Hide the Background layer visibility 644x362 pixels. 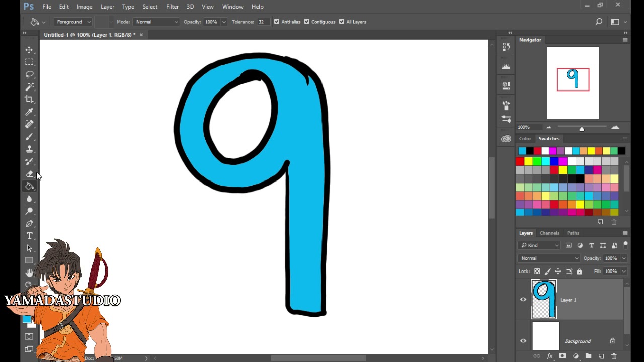point(523,341)
